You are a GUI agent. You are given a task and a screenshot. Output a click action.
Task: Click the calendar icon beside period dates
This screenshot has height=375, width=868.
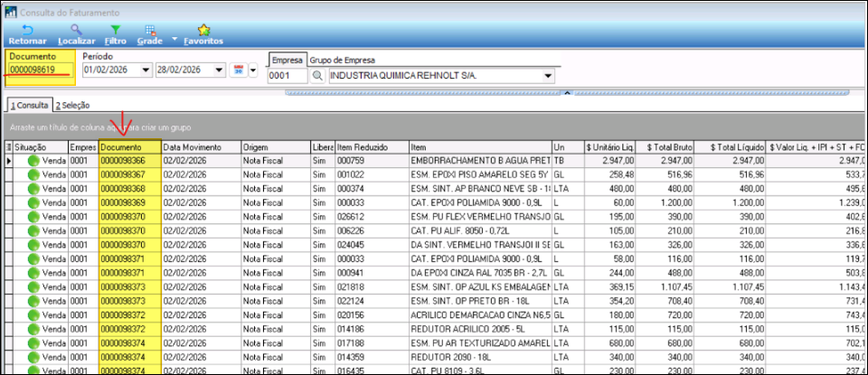point(239,70)
